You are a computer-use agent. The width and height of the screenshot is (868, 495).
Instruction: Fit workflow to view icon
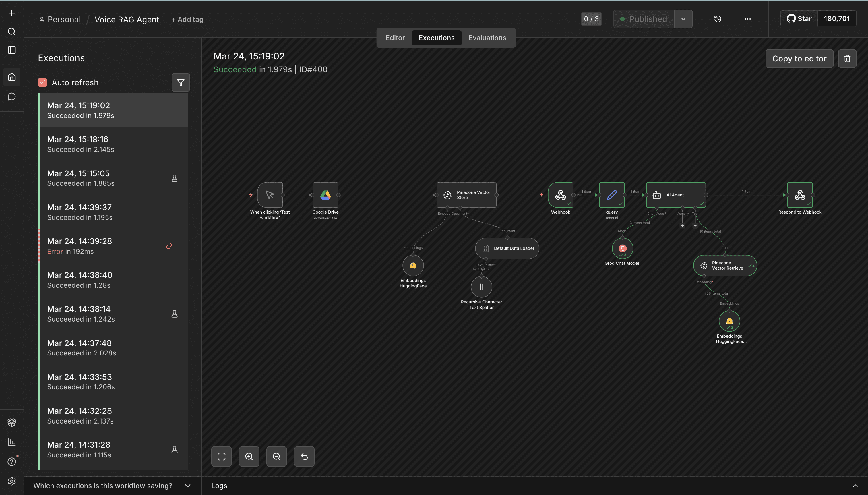coord(221,456)
